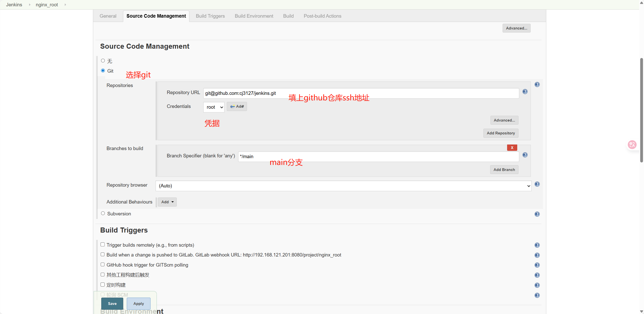Click the page vertical scrollbar thumb
The width and height of the screenshot is (644, 314).
pos(641,110)
